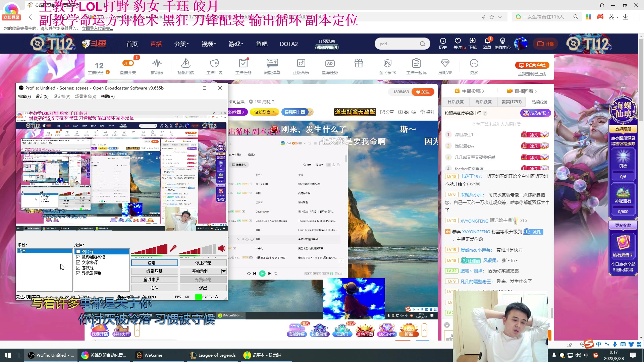Uncheck the 文字來源 source

click(x=78, y=262)
